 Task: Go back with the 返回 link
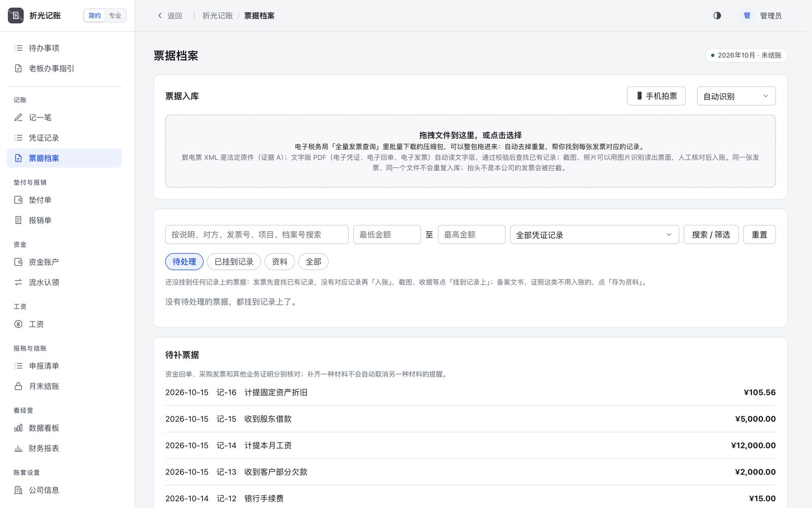(x=170, y=16)
